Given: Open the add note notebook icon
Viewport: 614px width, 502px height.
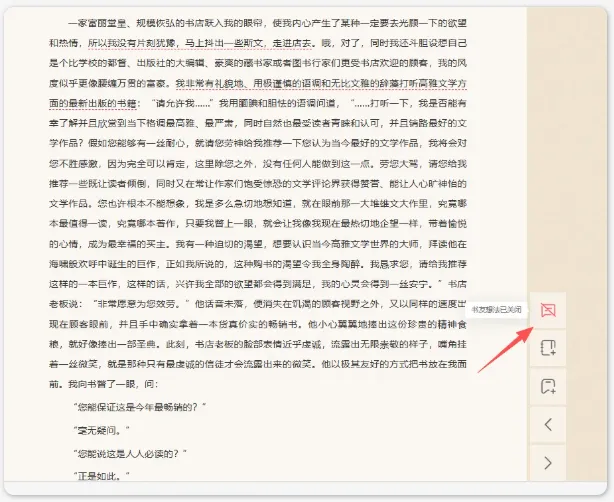Looking at the screenshot, I should 548,348.
